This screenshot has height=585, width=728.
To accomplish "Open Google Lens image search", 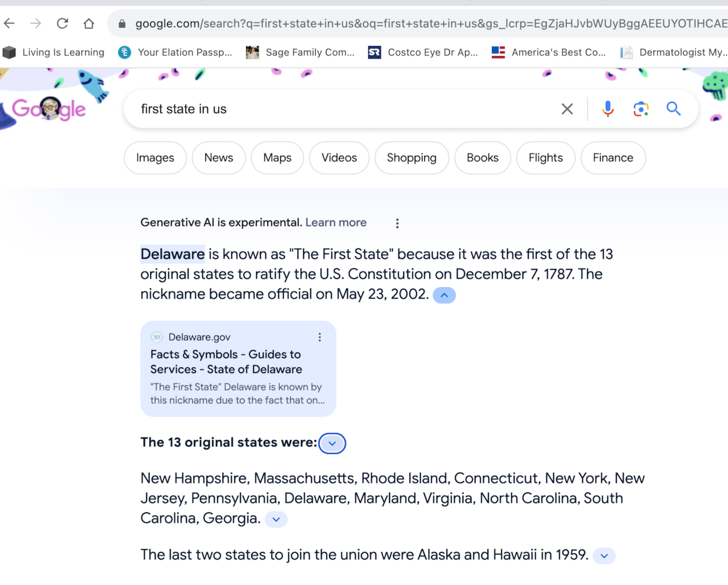I will coord(641,109).
